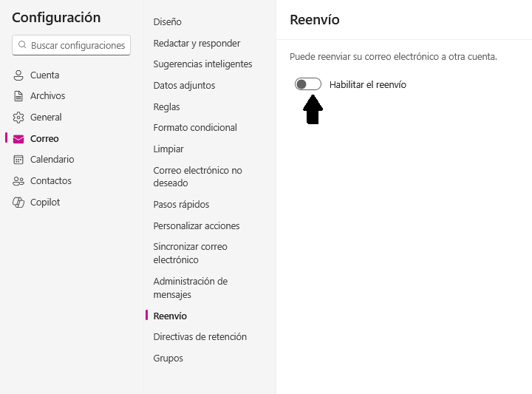Select Pasos rápidos menu item
532x394 pixels.
[x=181, y=205]
